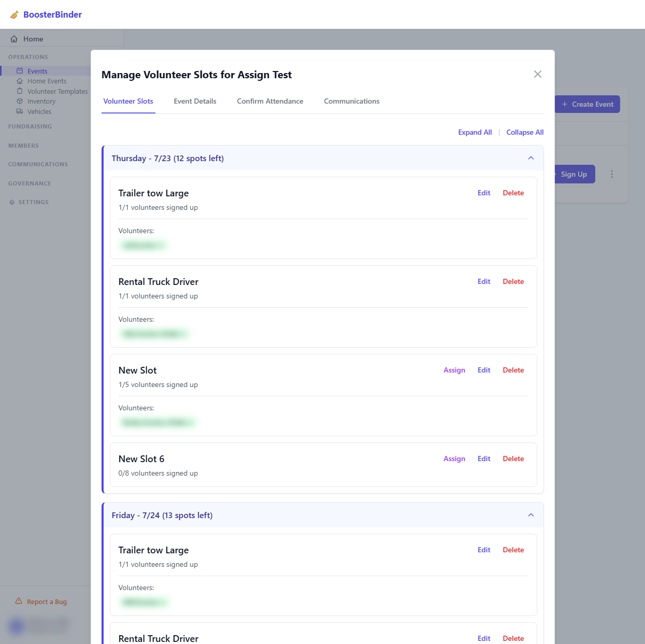The width and height of the screenshot is (645, 644).
Task: Edit Thursday's Trailer tow Large slot
Action: [x=484, y=193]
